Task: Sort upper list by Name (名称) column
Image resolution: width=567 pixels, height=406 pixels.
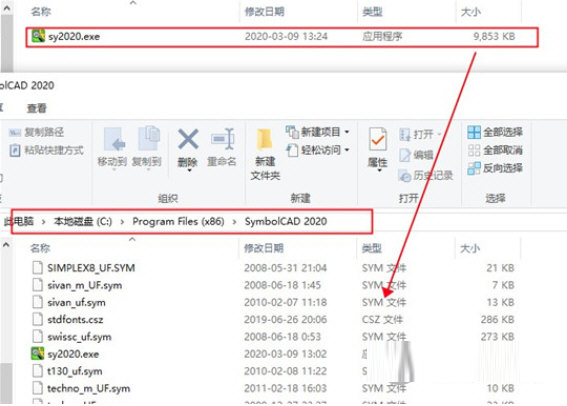Action: (x=41, y=12)
